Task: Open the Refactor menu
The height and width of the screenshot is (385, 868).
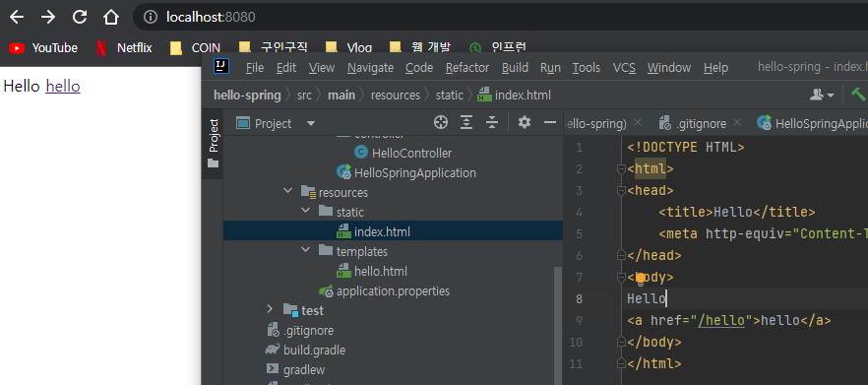Action: 467,68
